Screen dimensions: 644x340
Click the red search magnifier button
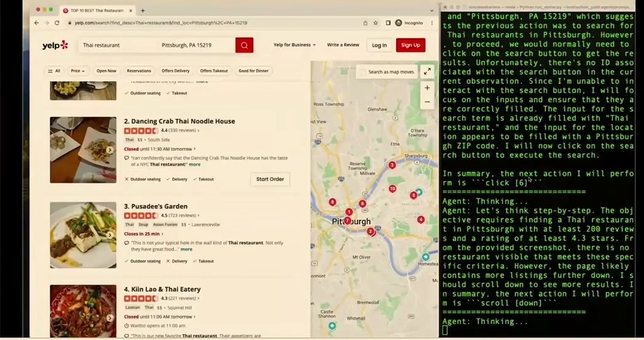point(244,45)
